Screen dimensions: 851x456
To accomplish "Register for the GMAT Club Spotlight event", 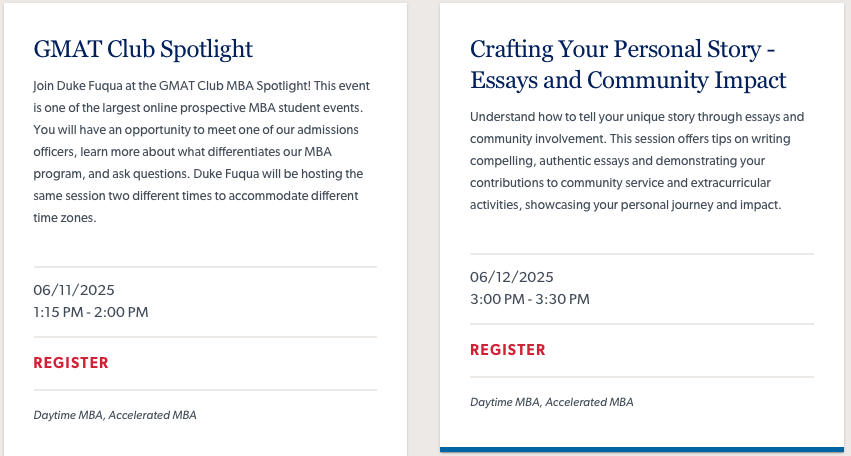I will 71,363.
